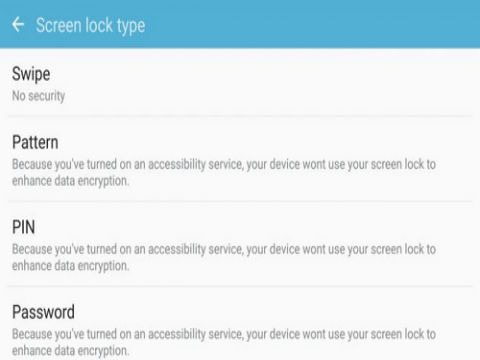Tap the "PIN" heading label
This screenshot has width=480, height=360.
point(23,227)
